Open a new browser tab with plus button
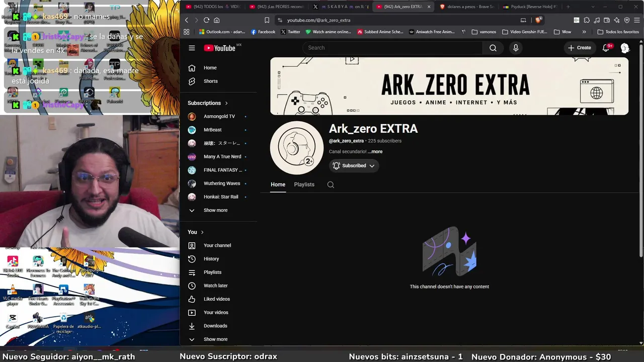This screenshot has height=362, width=644. pos(568,7)
